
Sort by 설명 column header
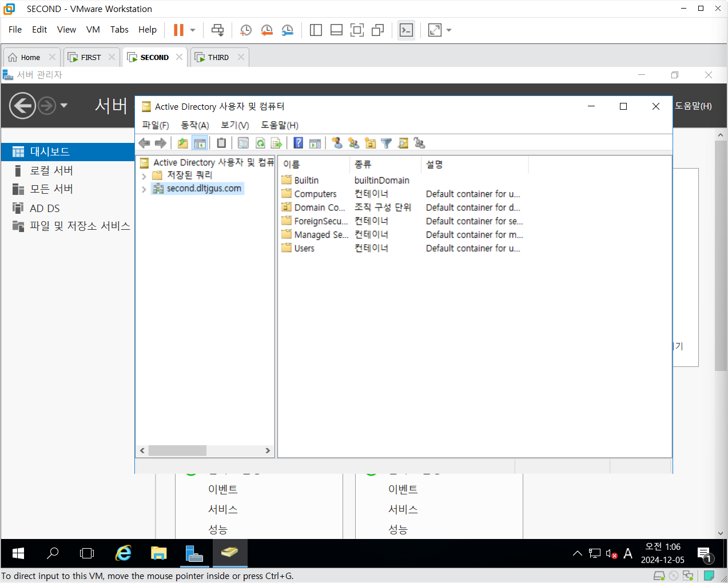coord(475,165)
